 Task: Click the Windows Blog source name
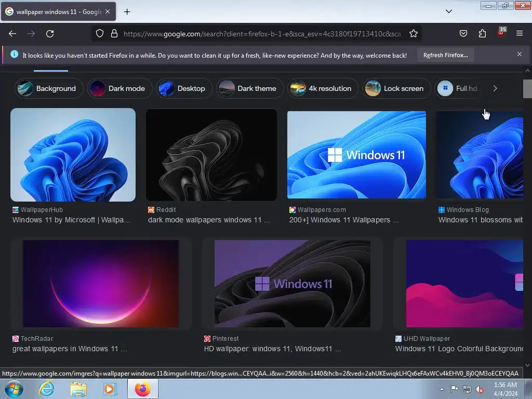(x=468, y=210)
